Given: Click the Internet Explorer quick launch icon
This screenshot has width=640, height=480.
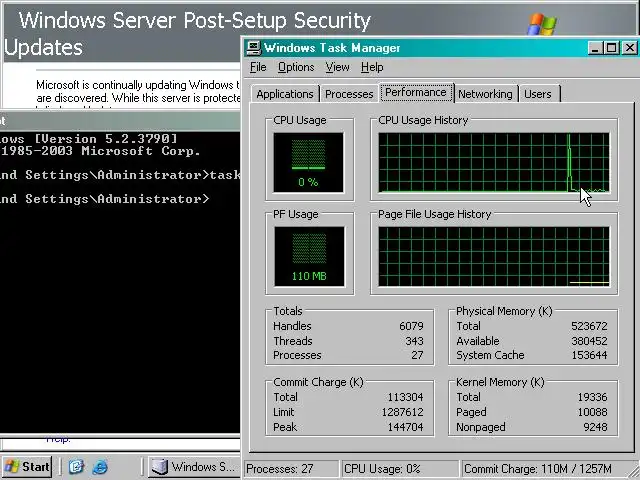Looking at the screenshot, I should click(x=100, y=467).
